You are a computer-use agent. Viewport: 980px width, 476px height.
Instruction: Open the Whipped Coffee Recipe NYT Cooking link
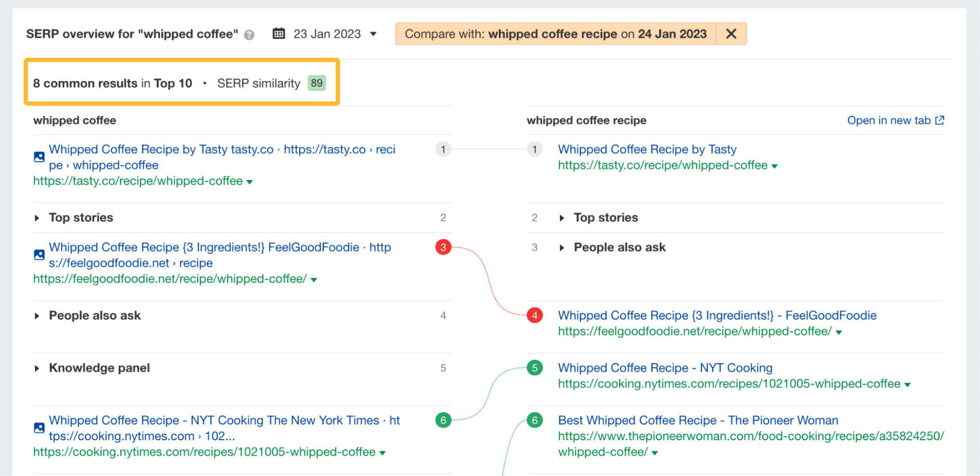(x=665, y=368)
